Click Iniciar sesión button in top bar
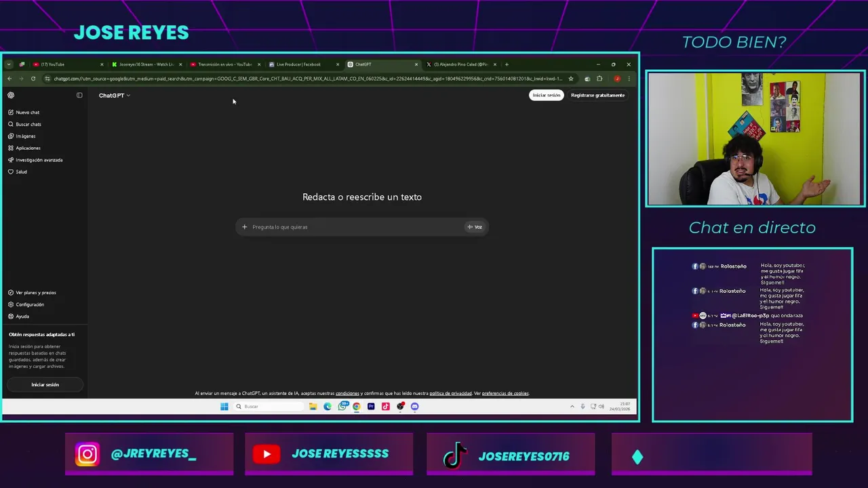This screenshot has width=868, height=488. [547, 96]
